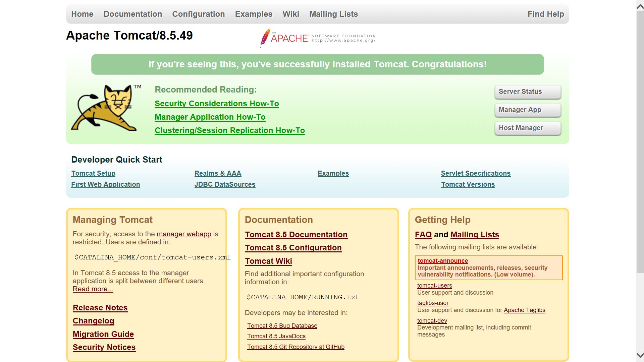
Task: Open the tomcat-announce mailing list link
Action: [442, 261]
